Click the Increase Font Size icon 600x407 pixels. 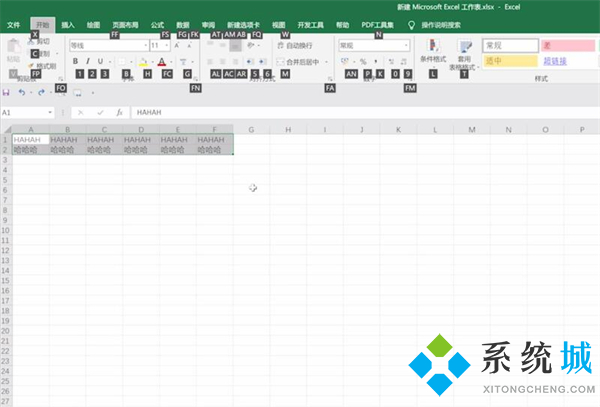pos(177,46)
